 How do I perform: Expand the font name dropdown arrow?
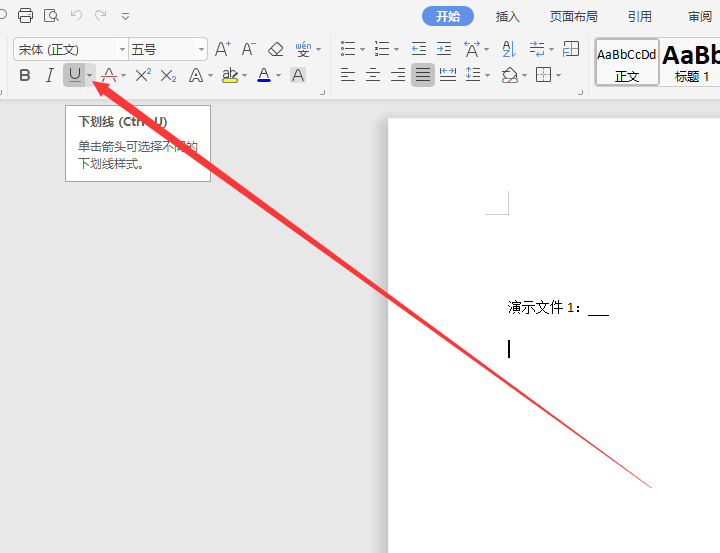point(123,49)
